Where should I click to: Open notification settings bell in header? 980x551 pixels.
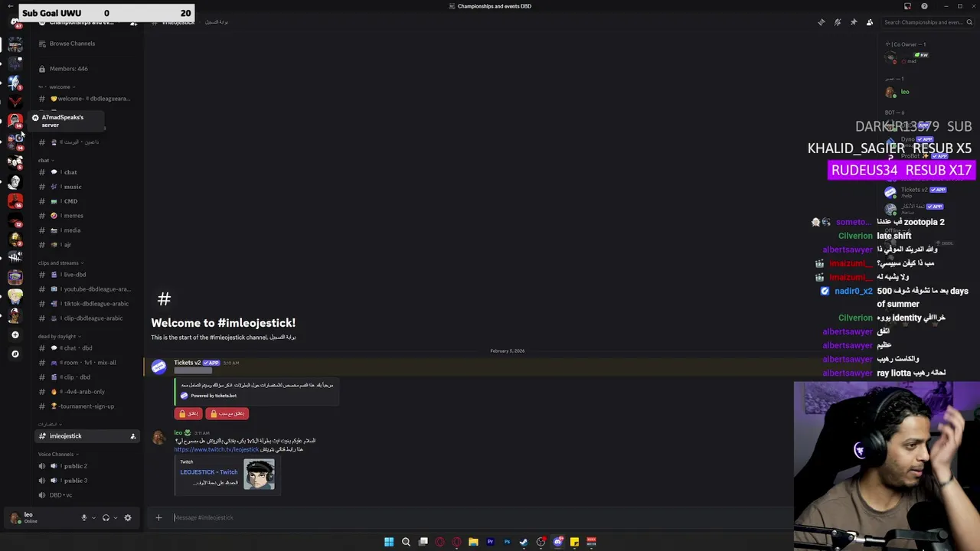[x=838, y=22]
